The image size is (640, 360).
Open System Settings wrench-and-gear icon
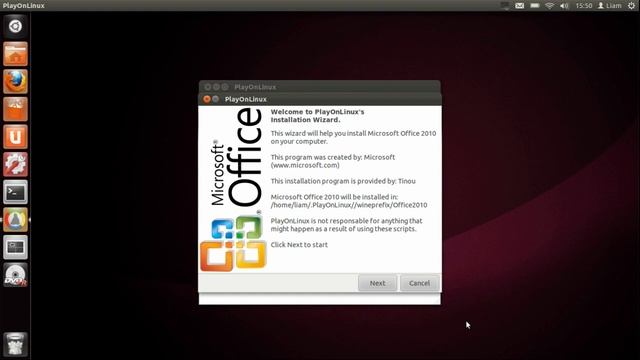pyautogui.click(x=16, y=164)
